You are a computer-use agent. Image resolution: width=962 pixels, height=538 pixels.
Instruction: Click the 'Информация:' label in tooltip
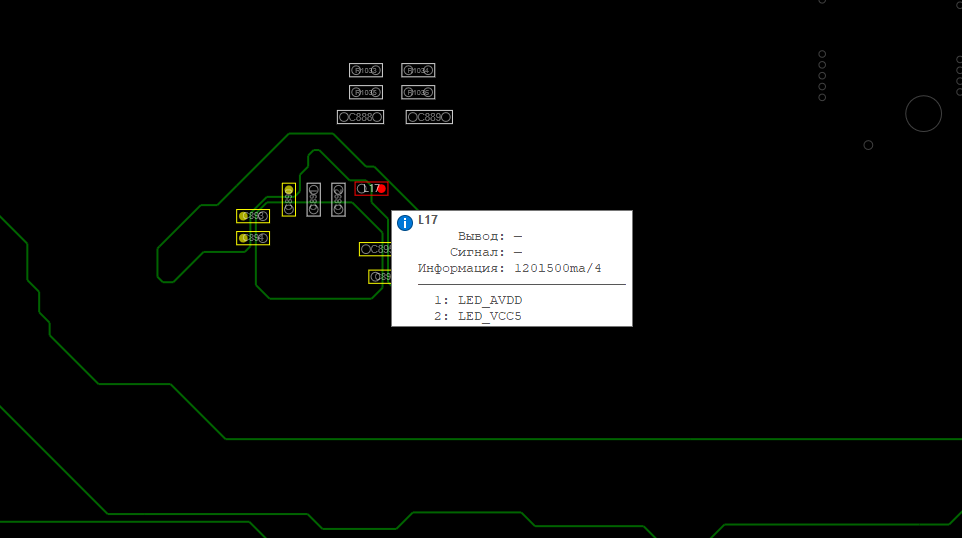[461, 268]
